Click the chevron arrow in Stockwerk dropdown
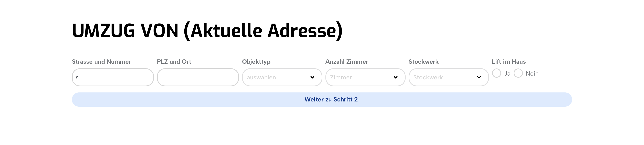Image resolution: width=644 pixels, height=145 pixels. pos(479,77)
